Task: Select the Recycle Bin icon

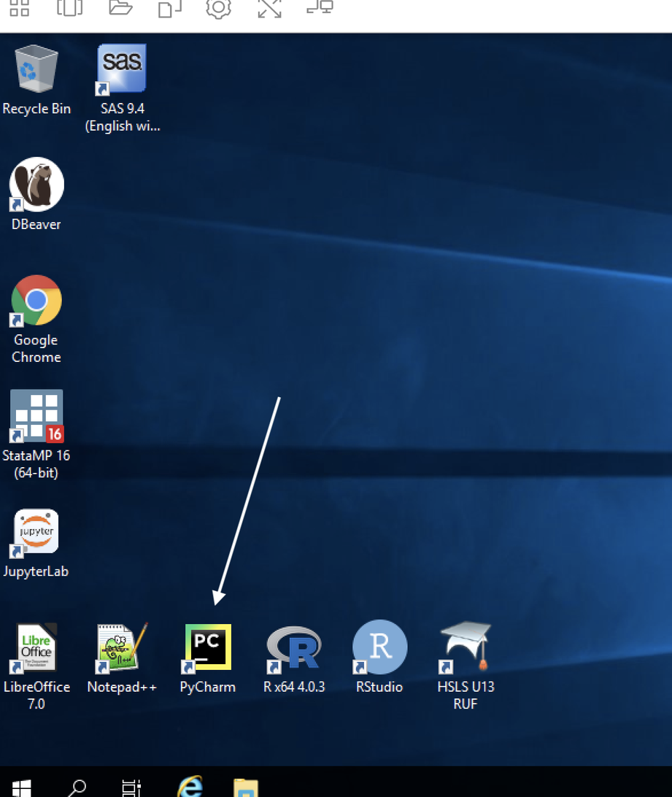Action: point(36,69)
